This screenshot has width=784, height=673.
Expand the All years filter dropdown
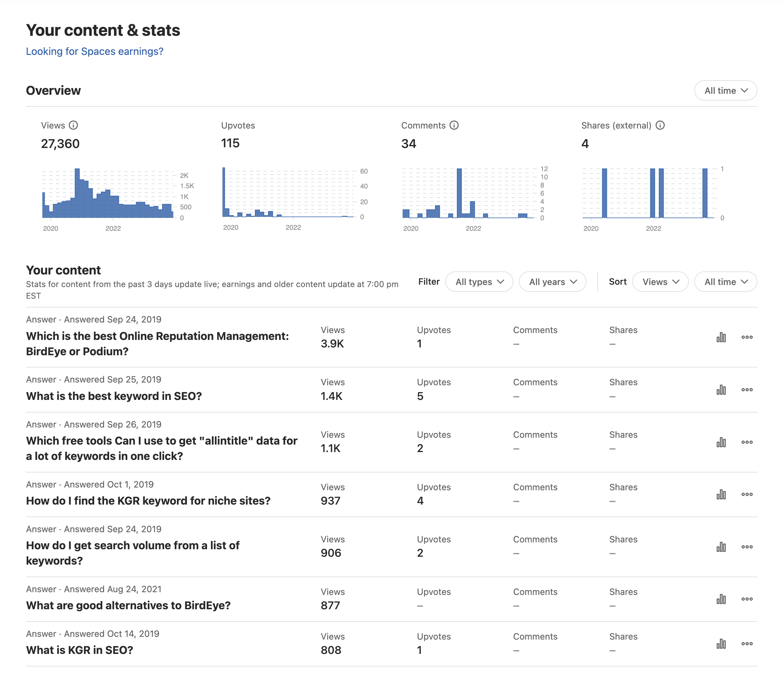552,282
